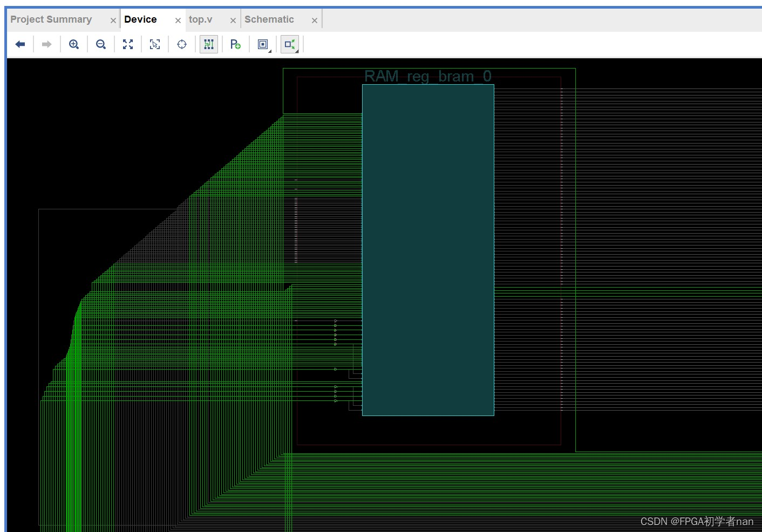Click the RAM_reg_bram_0 label text
The image size is (762, 532).
pos(428,76)
